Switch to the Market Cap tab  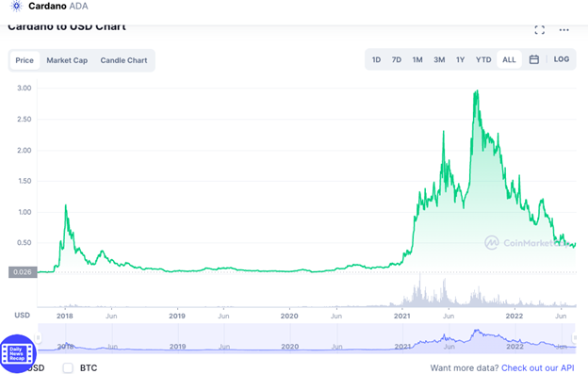[x=67, y=60]
